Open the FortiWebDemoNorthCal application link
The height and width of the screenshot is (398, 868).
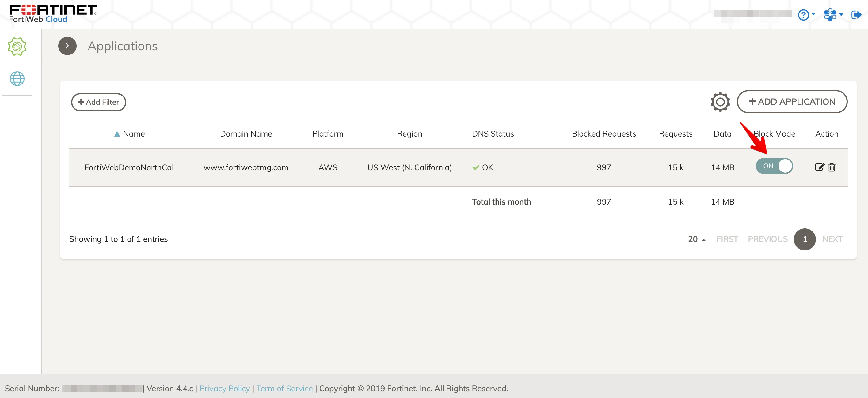(x=129, y=167)
